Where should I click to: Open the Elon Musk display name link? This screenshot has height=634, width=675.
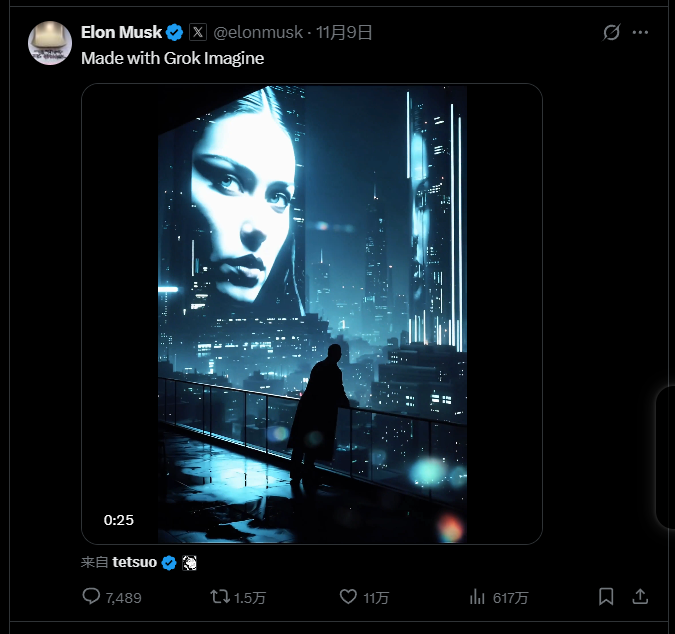coord(121,32)
